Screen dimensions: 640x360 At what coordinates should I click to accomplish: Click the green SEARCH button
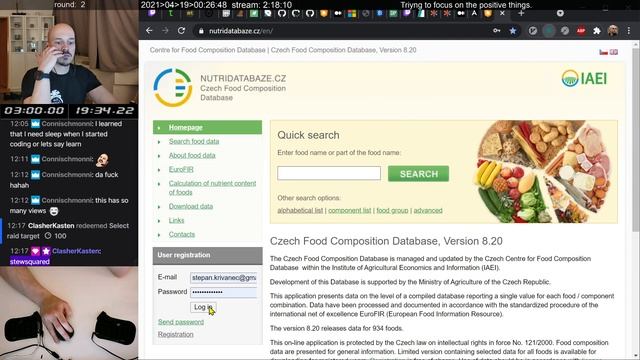pyautogui.click(x=418, y=174)
